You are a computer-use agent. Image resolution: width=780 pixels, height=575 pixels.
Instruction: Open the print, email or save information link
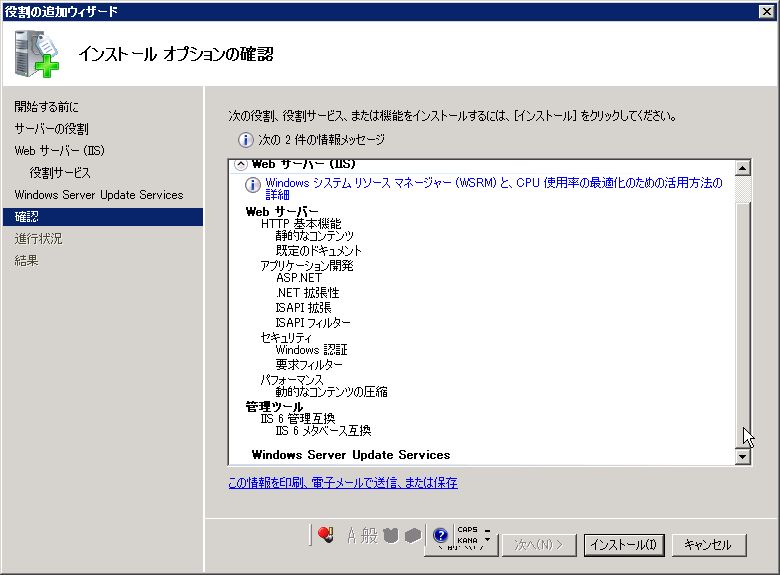pyautogui.click(x=343, y=482)
